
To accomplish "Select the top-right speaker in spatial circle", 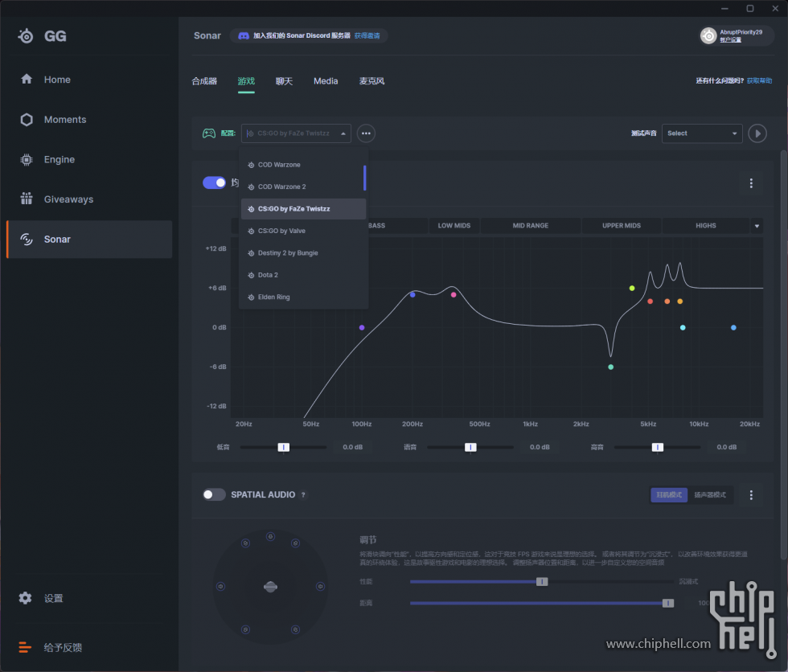I will [296, 543].
